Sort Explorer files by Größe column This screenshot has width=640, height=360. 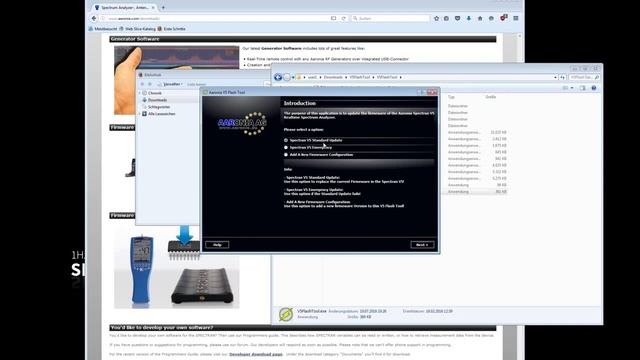(x=491, y=97)
